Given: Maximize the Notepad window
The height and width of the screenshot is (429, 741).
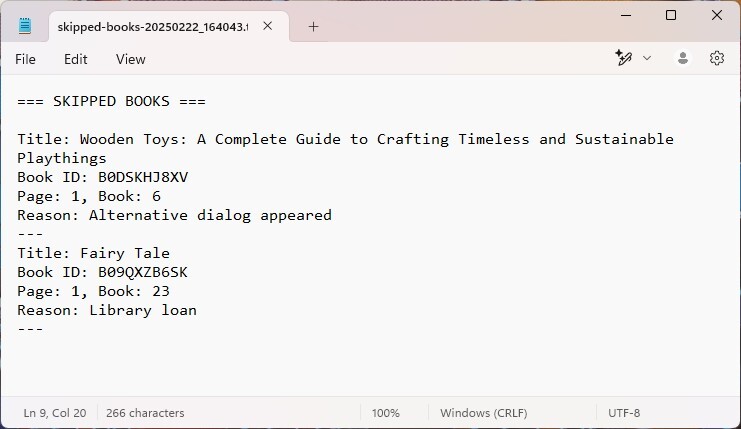Looking at the screenshot, I should tap(671, 15).
